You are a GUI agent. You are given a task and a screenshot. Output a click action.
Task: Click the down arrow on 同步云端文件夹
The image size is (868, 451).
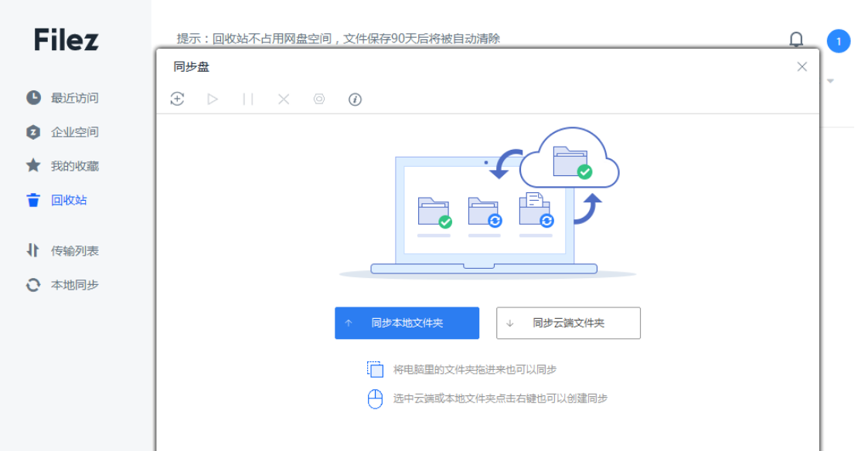pyautogui.click(x=510, y=323)
